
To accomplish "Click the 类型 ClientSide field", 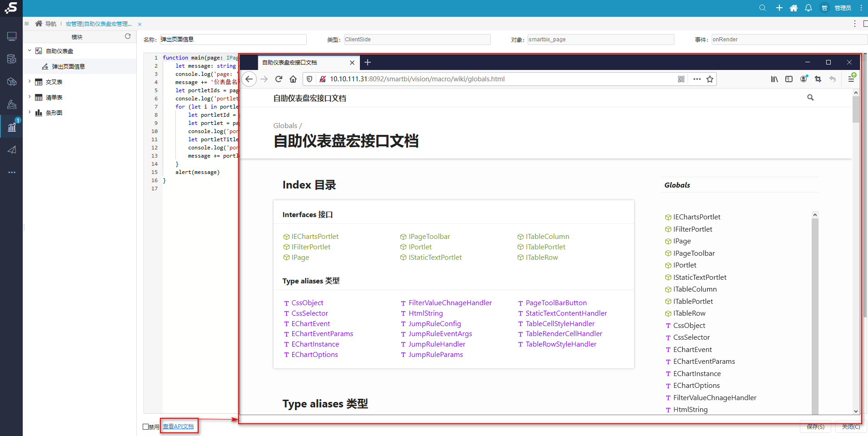I will (417, 40).
